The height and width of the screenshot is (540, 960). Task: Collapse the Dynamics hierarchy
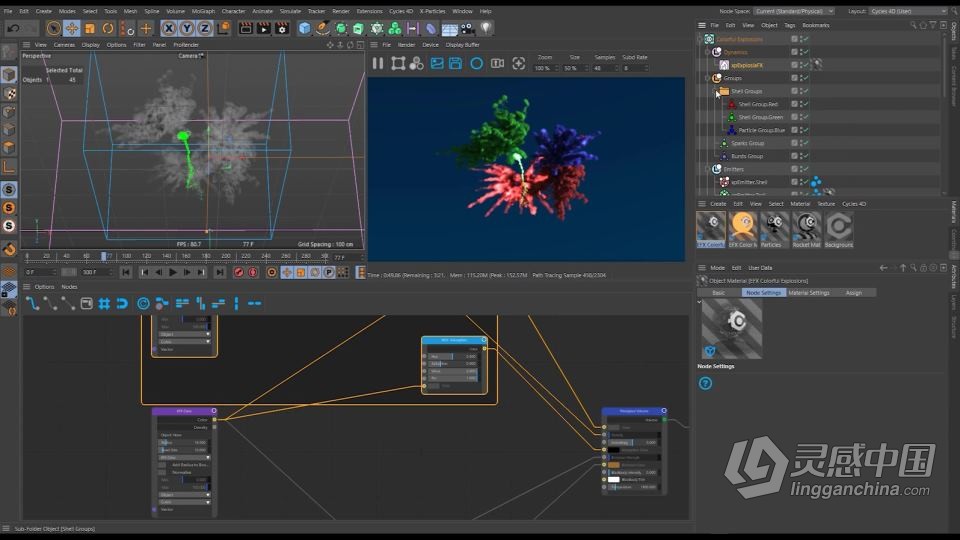pos(708,53)
